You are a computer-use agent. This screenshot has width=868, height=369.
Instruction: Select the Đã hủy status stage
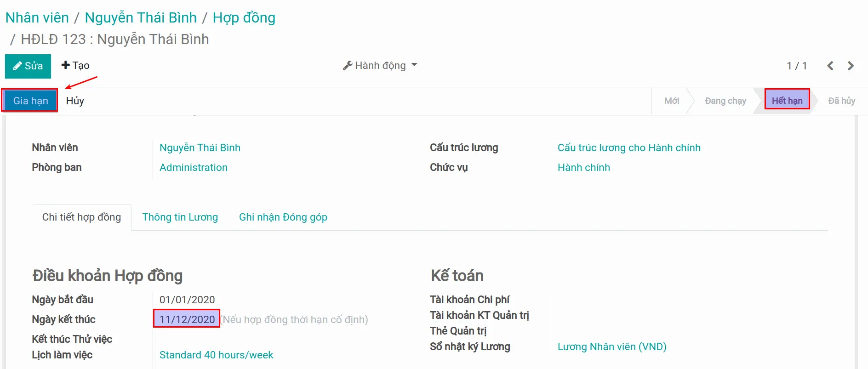[841, 101]
